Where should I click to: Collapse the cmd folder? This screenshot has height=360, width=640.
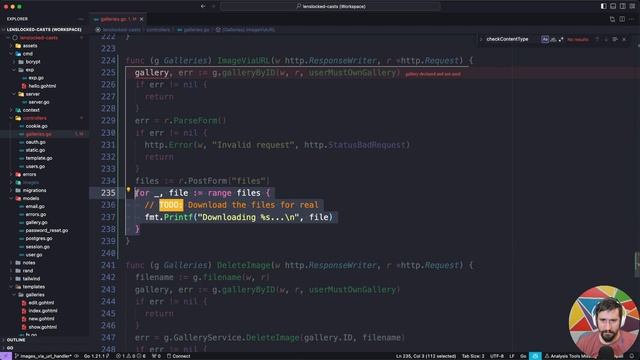click(x=28, y=53)
